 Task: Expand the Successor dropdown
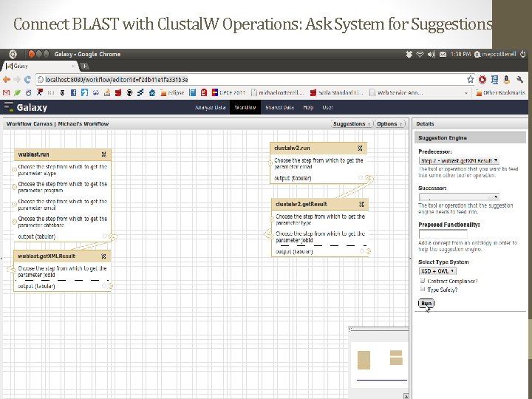pyautogui.click(x=459, y=197)
